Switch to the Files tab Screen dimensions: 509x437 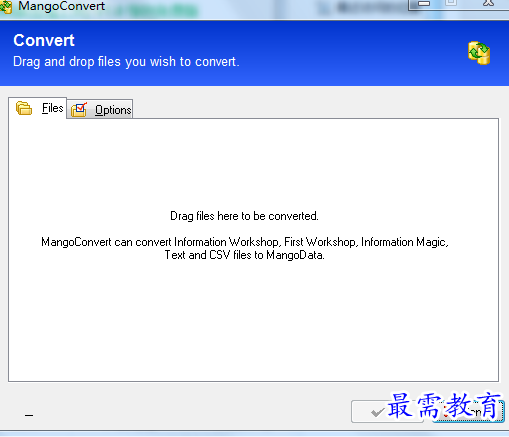(x=38, y=108)
